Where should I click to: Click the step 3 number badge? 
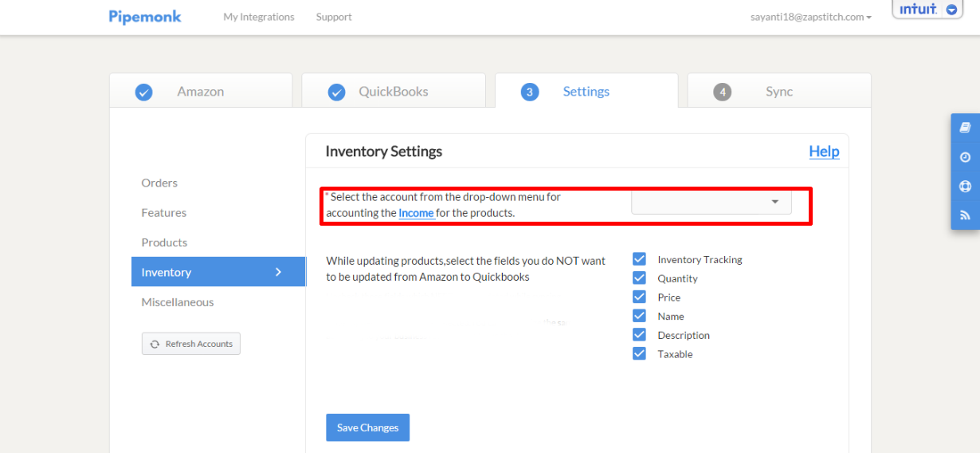[529, 93]
